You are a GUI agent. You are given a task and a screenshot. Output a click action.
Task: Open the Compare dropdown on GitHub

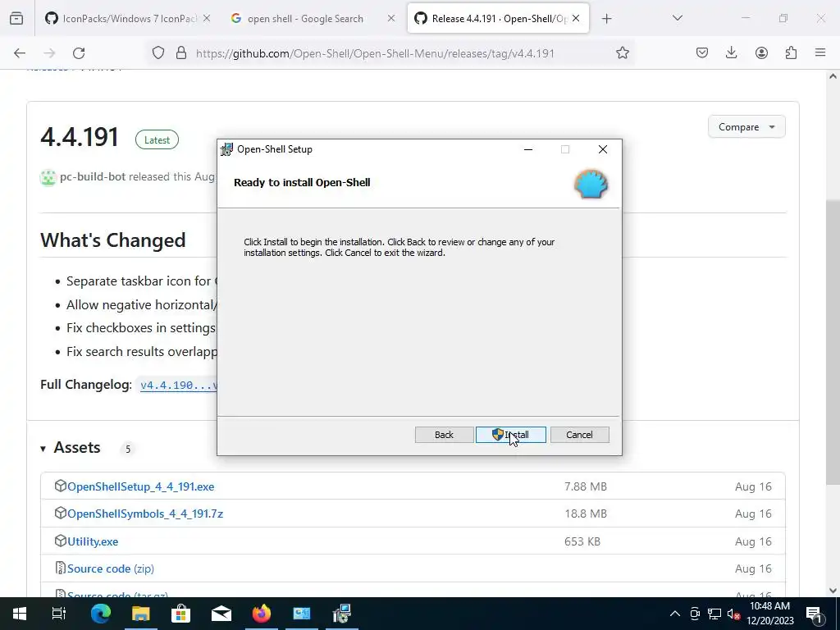click(x=746, y=127)
